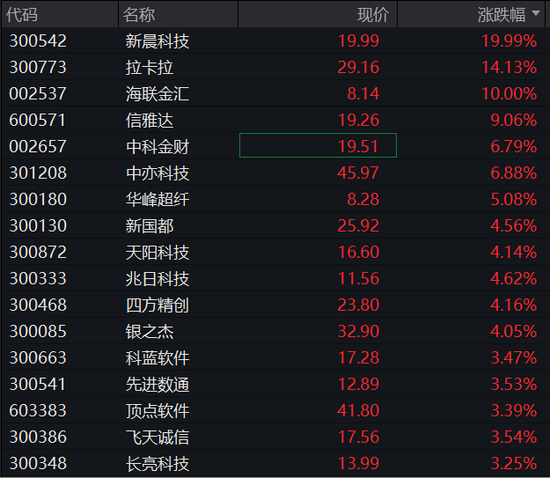Open 飞天诚信 stock name

coord(157,438)
